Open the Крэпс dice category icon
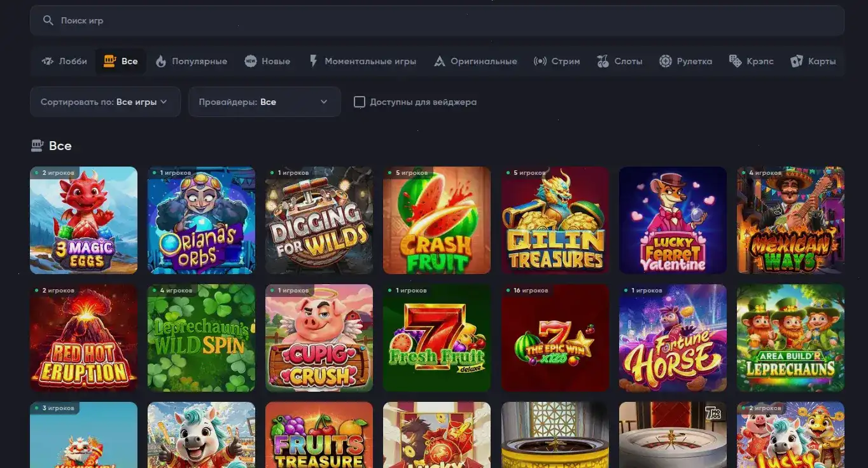Image resolution: width=868 pixels, height=468 pixels. click(734, 61)
